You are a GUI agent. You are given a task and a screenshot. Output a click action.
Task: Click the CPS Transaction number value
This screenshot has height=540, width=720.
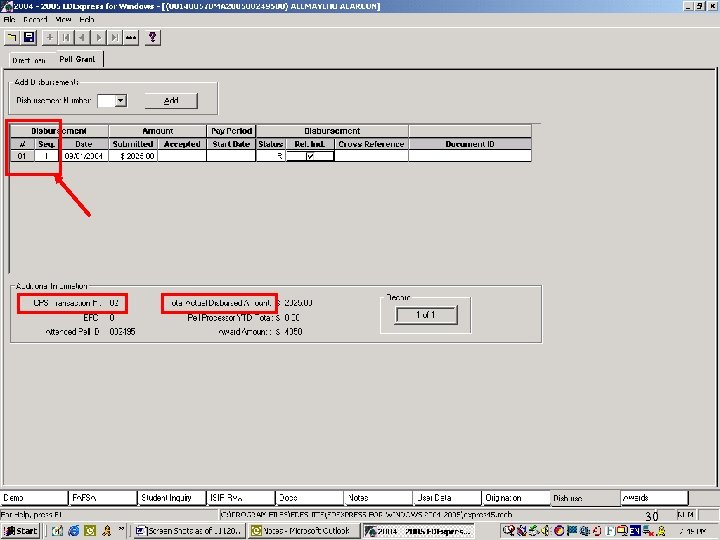114,303
